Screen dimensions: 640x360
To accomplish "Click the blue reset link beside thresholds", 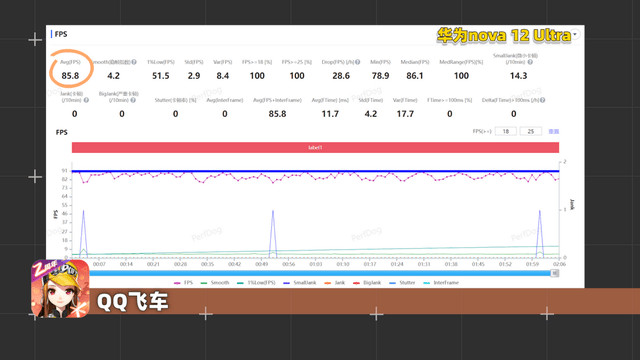I will 553,131.
